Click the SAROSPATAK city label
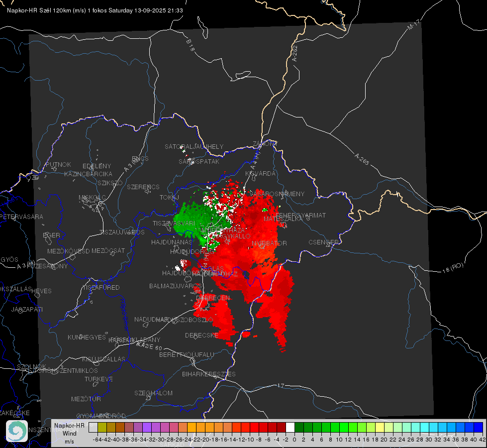 (199, 162)
